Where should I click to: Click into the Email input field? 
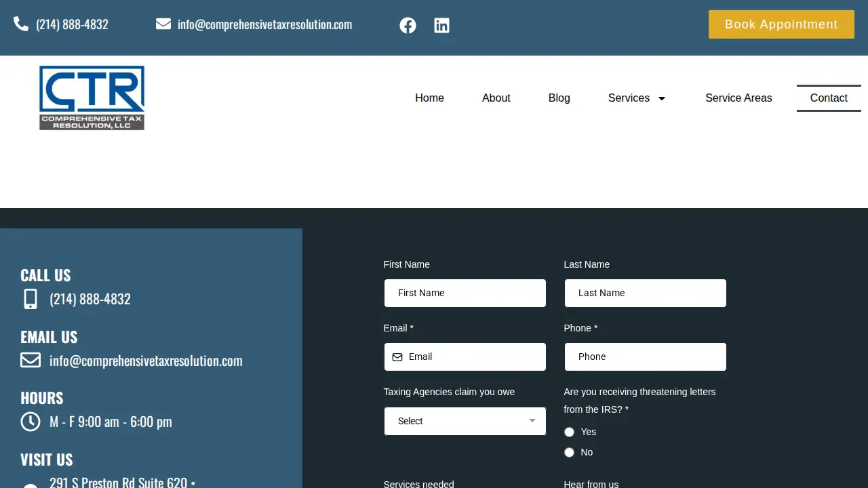[x=465, y=357]
